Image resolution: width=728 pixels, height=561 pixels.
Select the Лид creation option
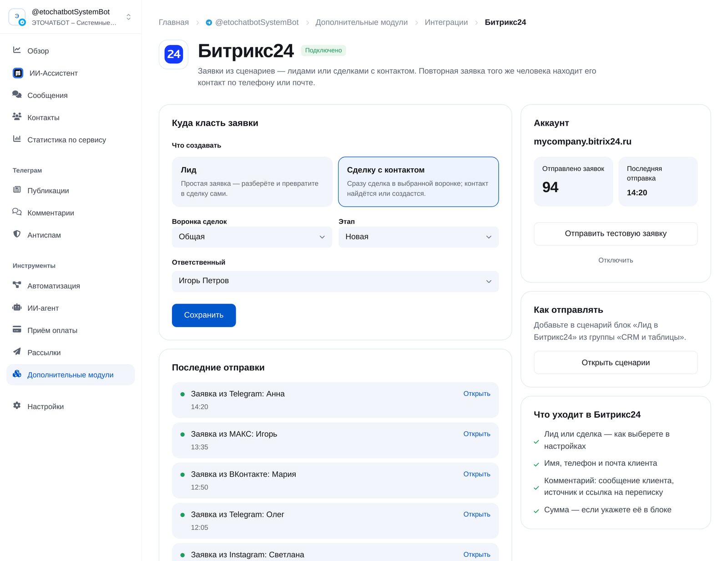coord(252,182)
